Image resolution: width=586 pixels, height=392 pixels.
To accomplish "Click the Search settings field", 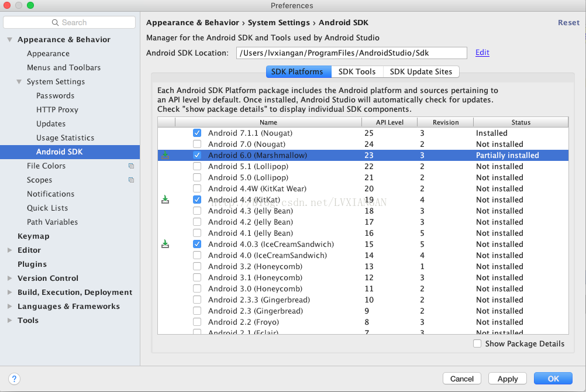I will click(69, 22).
